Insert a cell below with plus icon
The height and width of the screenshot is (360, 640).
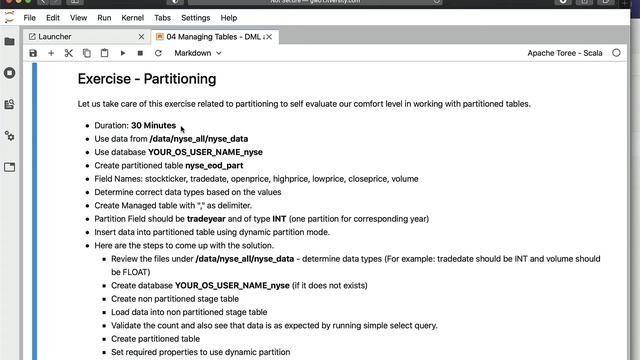tap(51, 53)
